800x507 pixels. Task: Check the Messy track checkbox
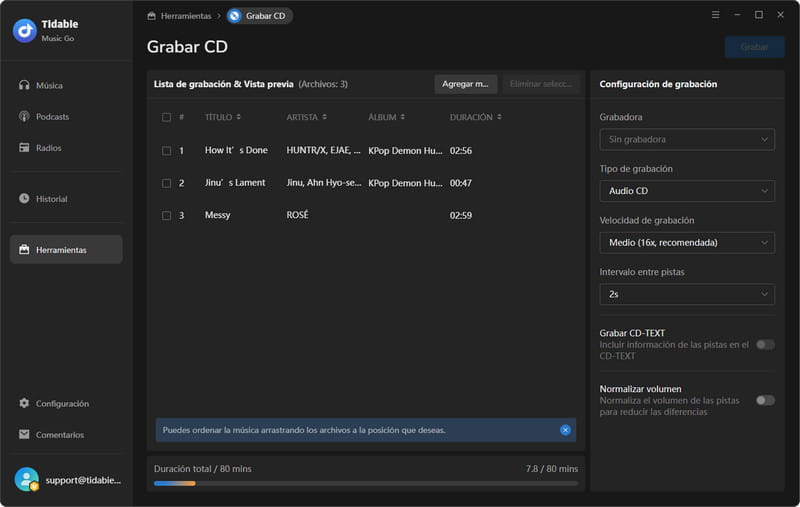pos(166,216)
